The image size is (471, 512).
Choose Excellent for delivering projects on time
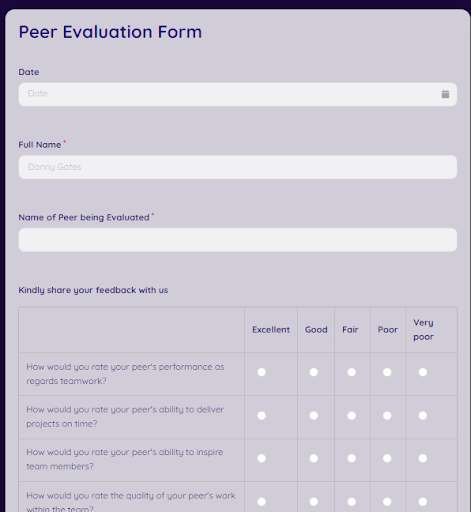click(262, 416)
